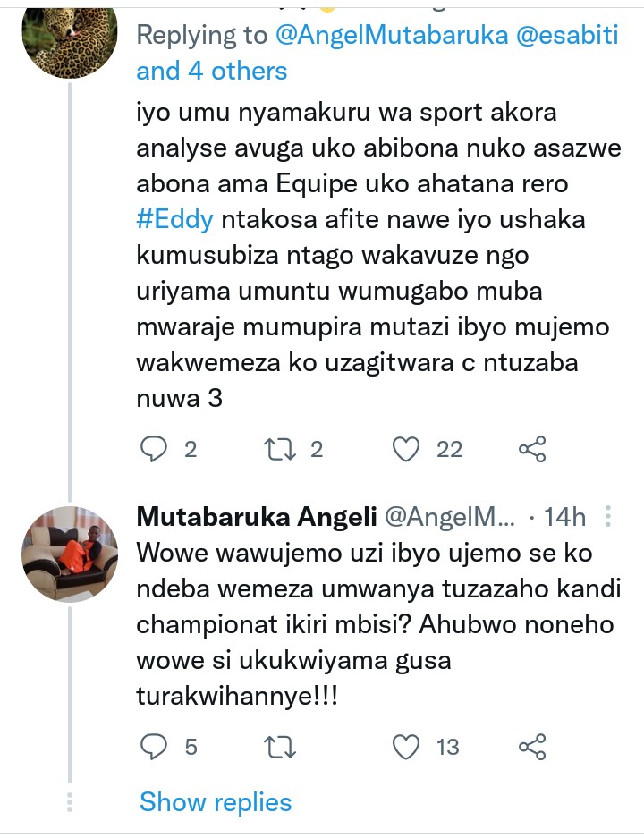Share the first tweet

click(x=532, y=449)
